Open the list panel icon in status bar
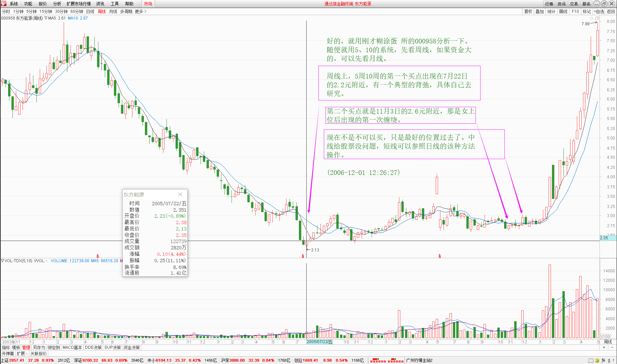617x364 pixels. click(x=591, y=361)
